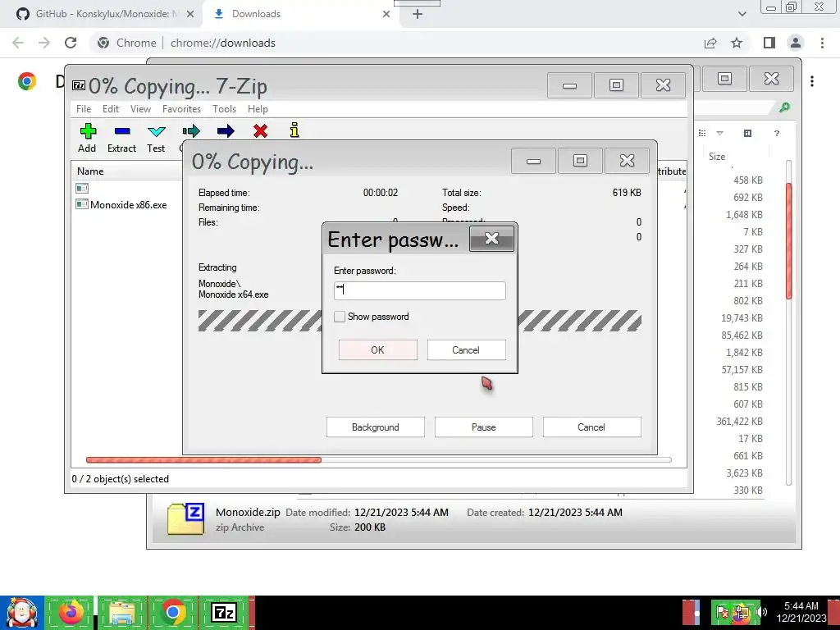Screen dimensions: 840x630
Task: Open a new Chrome tab
Action: pos(418,14)
